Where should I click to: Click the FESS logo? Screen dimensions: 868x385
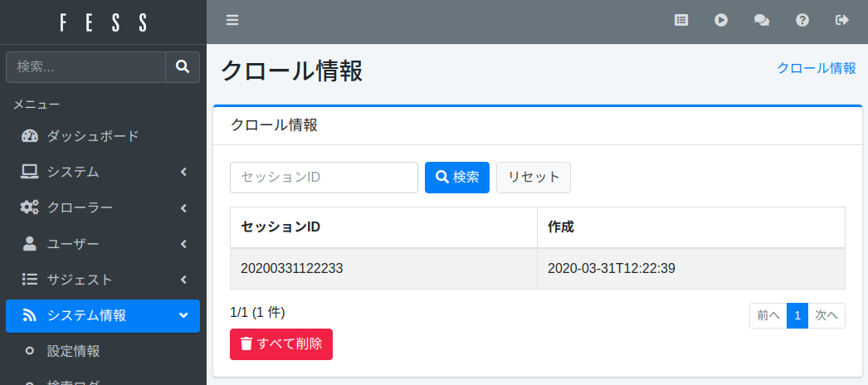(103, 22)
